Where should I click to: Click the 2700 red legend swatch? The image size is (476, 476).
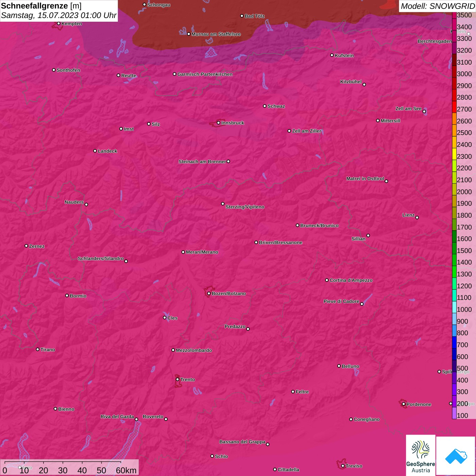point(454,107)
